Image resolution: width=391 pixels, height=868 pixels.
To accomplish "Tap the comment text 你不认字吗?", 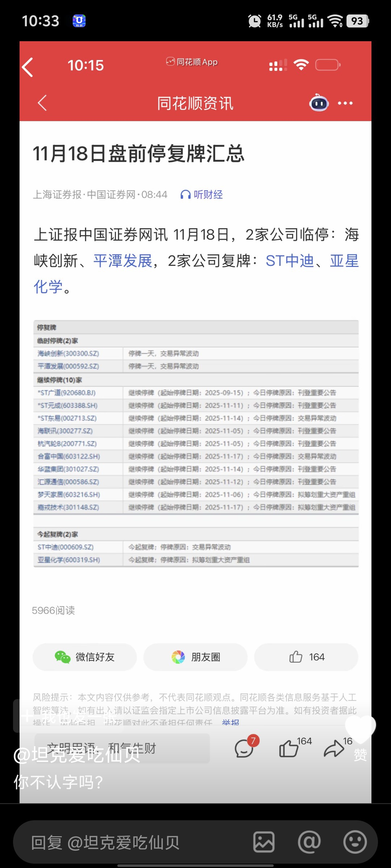I will point(59,782).
